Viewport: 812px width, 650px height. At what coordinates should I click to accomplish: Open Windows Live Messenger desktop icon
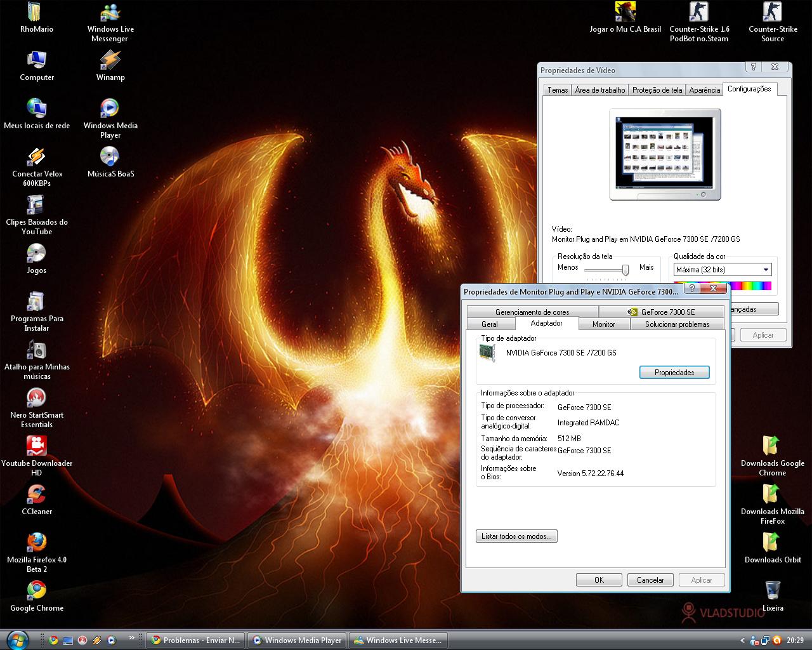(110, 13)
